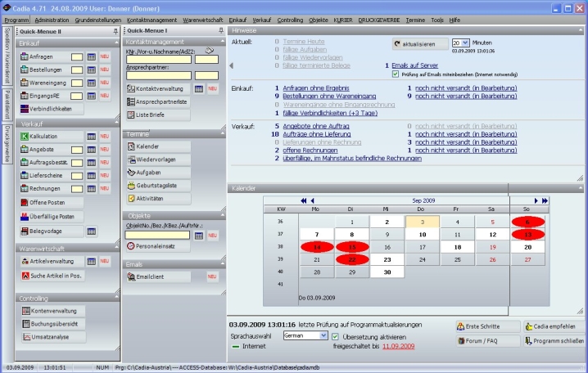
Task: Open the Minuten interval dropdown
Action: click(466, 42)
